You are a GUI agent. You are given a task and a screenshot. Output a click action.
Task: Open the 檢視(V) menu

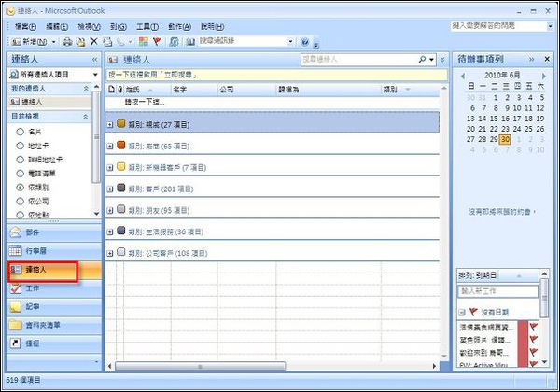click(89, 27)
